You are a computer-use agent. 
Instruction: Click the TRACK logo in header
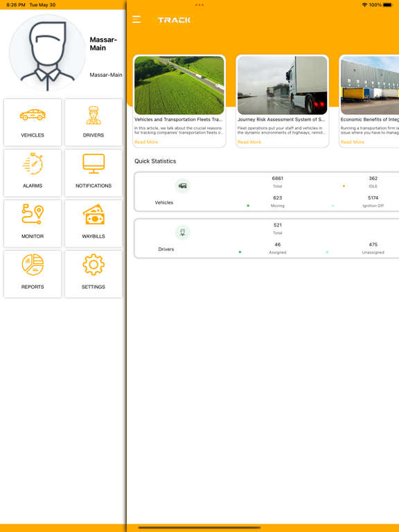click(x=174, y=20)
